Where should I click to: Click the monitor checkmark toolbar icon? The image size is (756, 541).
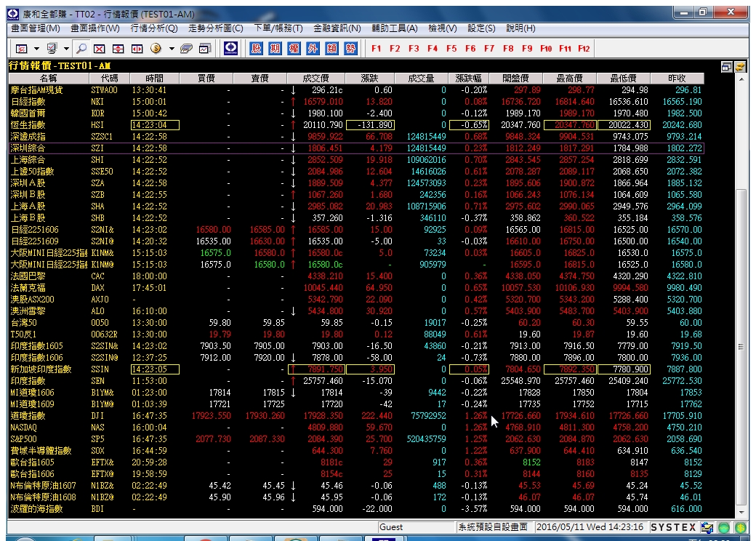pos(52,49)
